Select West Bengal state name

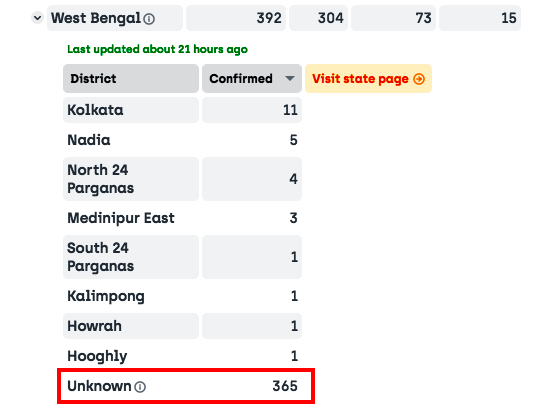(96, 18)
